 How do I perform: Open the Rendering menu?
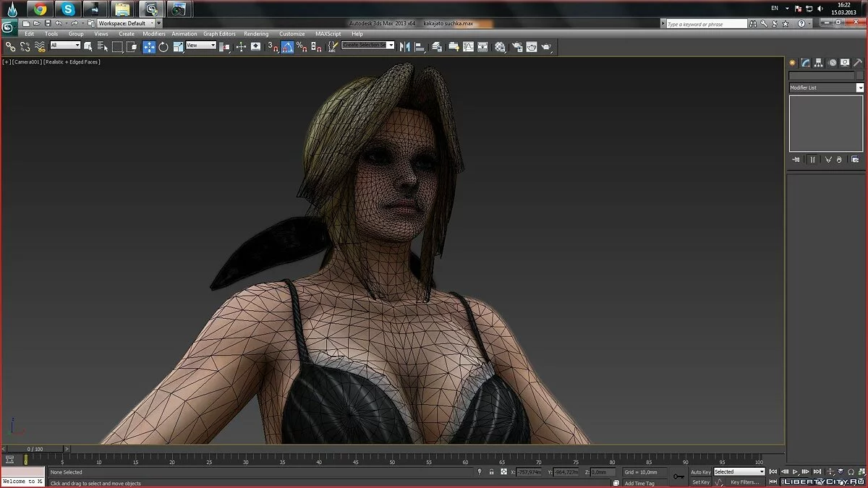pos(256,34)
